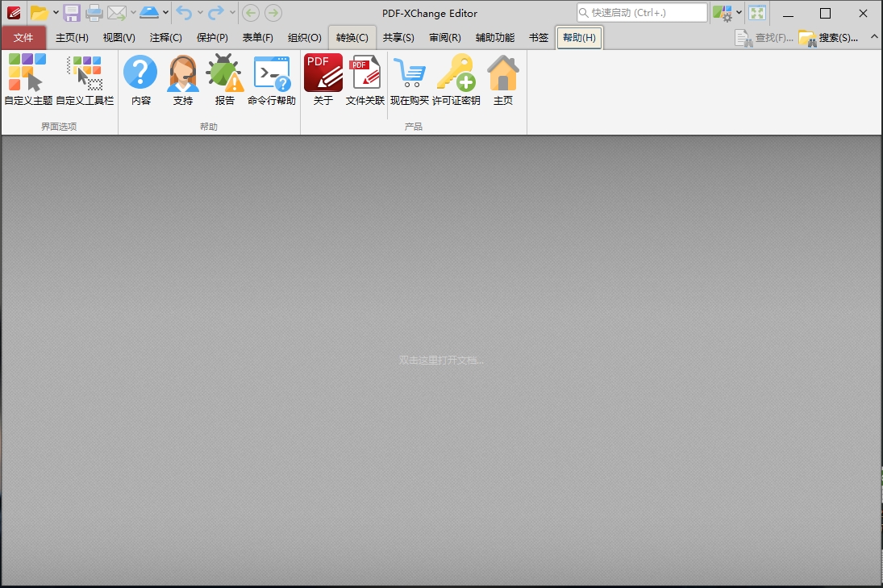883x588 pixels.
Task: Open the 自定义主题 theme customizer
Action: pyautogui.click(x=28, y=80)
